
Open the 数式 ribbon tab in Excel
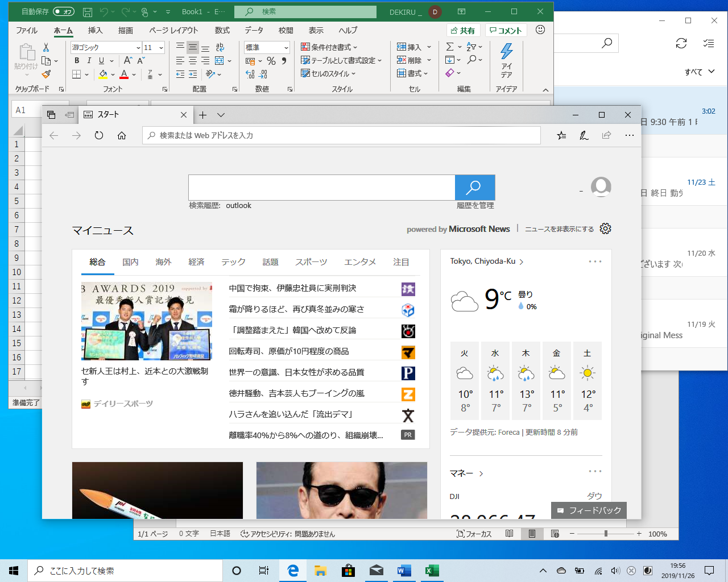pos(222,30)
